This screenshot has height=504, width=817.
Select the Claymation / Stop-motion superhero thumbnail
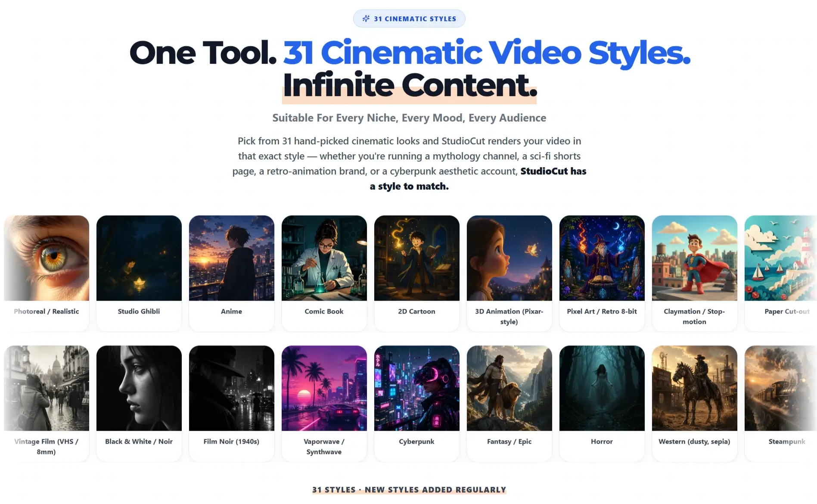(695, 258)
